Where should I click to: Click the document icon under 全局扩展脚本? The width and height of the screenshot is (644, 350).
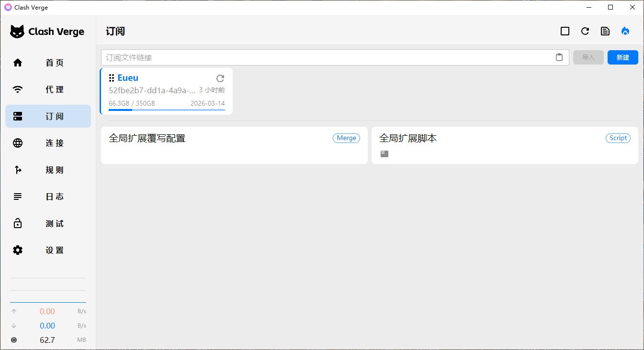pyautogui.click(x=384, y=154)
